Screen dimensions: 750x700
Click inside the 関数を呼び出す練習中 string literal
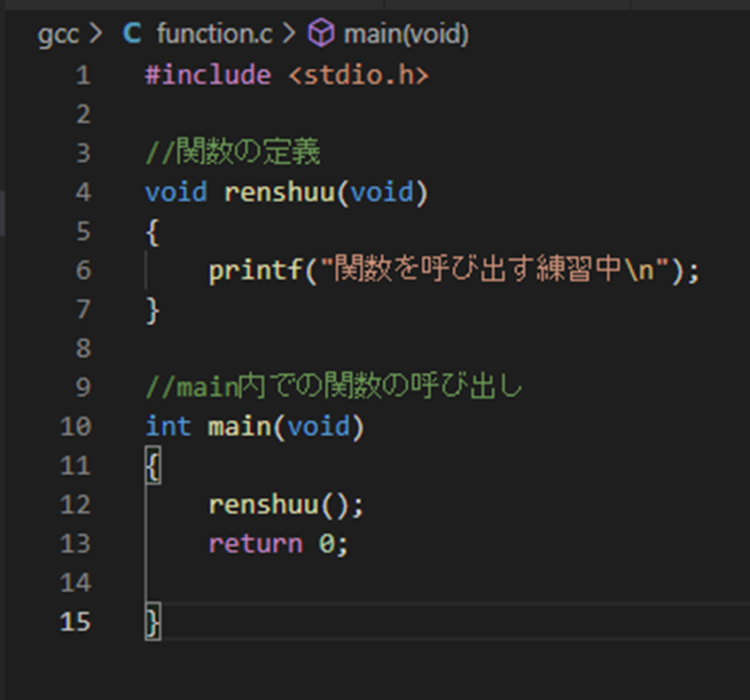point(479,270)
